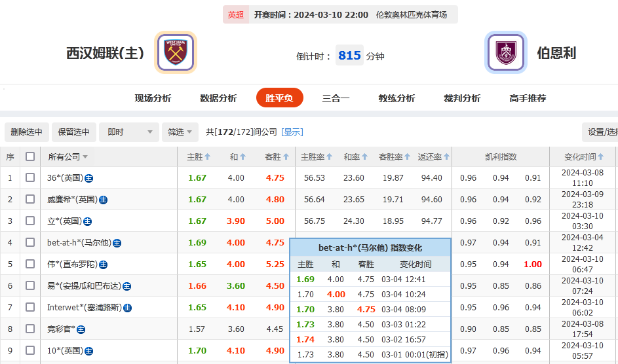Click the blue icon next to bet-at-h*(马尔他)
This screenshot has width=618, height=364.
tap(117, 243)
